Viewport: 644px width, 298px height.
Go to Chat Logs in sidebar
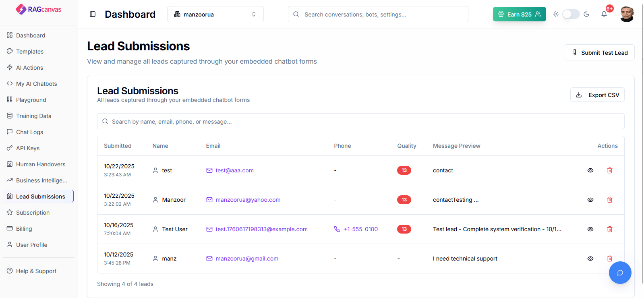coord(29,132)
